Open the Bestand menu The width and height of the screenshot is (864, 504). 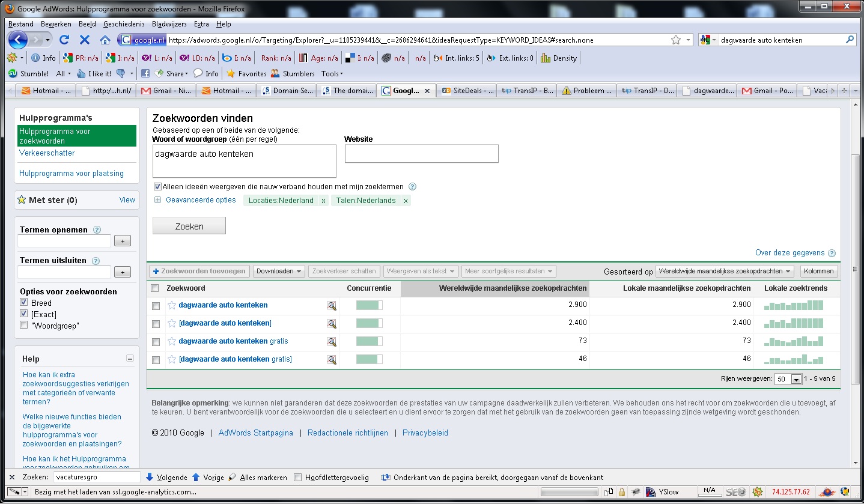pos(21,24)
